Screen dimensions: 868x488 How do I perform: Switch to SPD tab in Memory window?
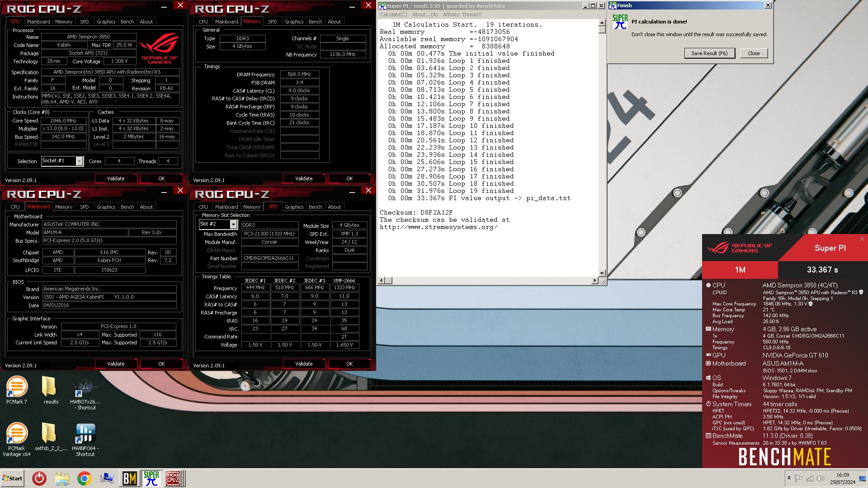pos(272,22)
